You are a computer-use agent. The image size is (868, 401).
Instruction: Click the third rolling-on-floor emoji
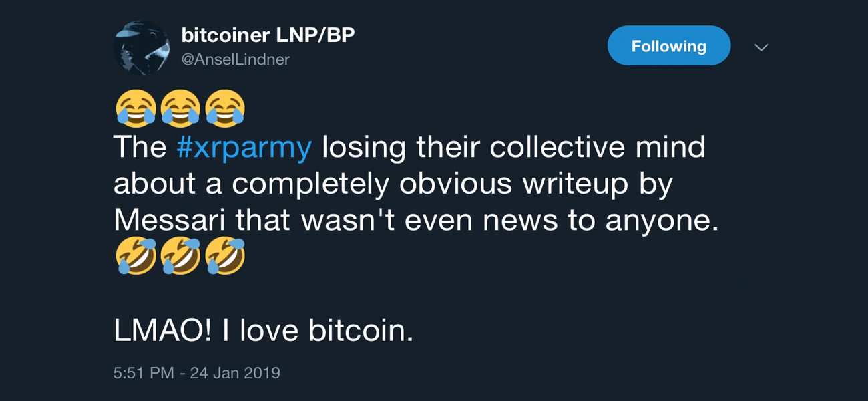point(225,255)
